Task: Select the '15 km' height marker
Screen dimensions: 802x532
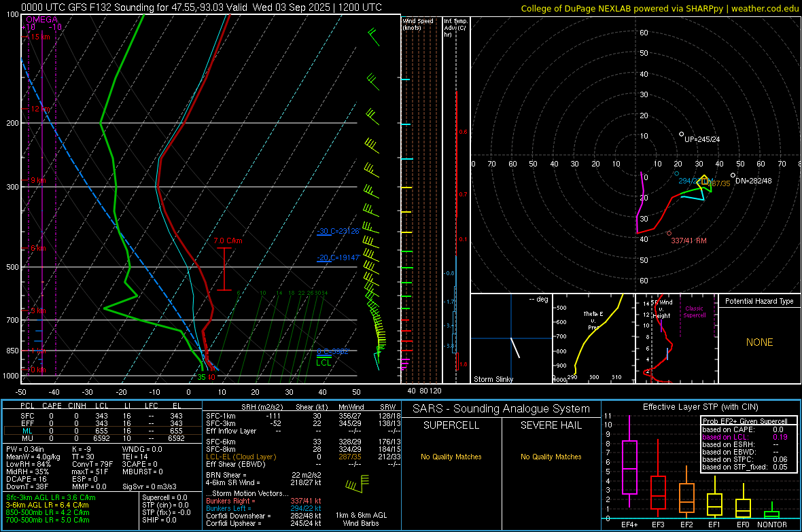Action: point(40,37)
